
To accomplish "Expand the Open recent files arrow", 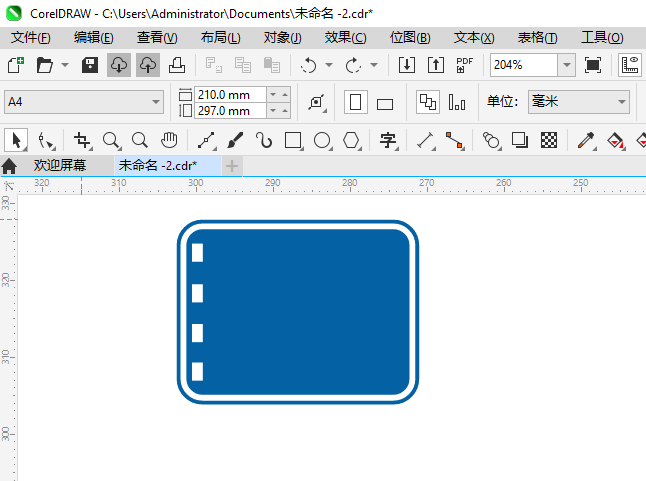I will (x=65, y=65).
